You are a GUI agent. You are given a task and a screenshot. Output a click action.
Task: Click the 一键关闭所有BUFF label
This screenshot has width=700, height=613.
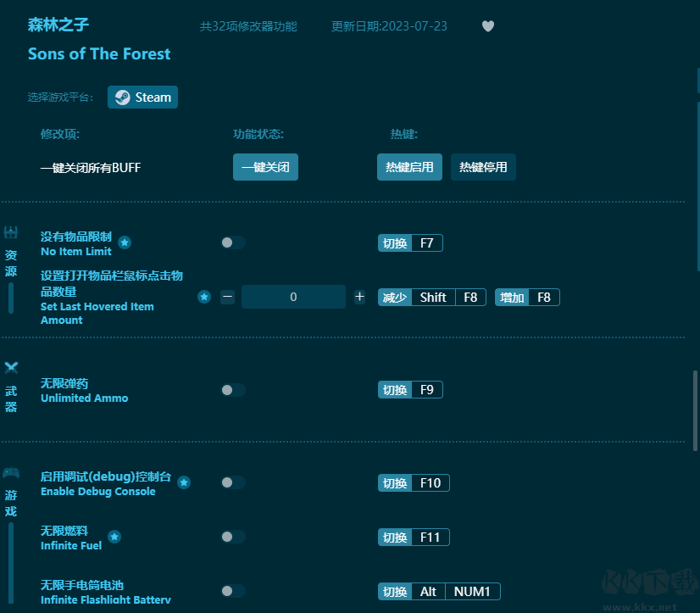pos(91,168)
